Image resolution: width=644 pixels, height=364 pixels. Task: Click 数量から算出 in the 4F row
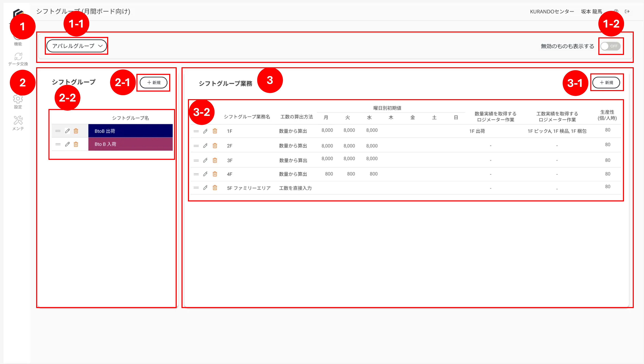click(x=293, y=174)
